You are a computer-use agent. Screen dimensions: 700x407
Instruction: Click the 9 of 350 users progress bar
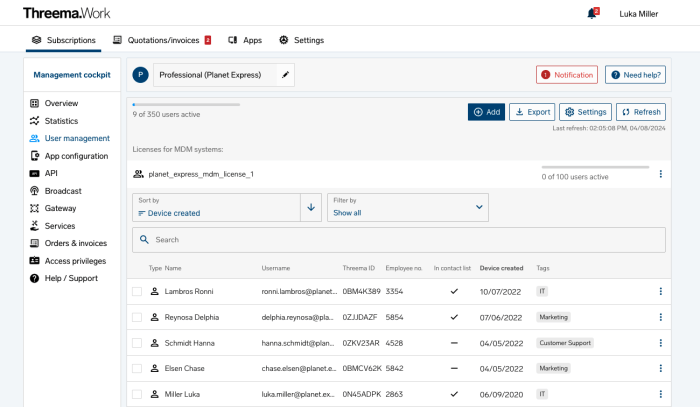click(x=186, y=105)
